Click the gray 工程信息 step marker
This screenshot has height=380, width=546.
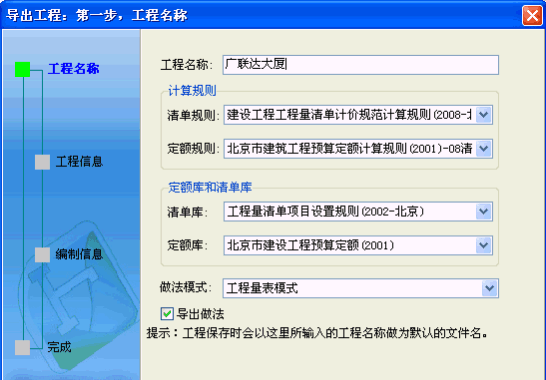pyautogui.click(x=42, y=162)
